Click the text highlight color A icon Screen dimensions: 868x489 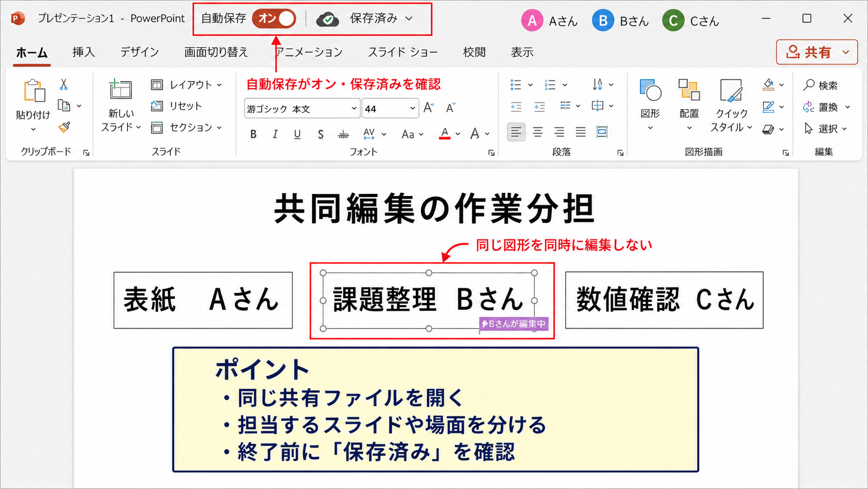474,134
